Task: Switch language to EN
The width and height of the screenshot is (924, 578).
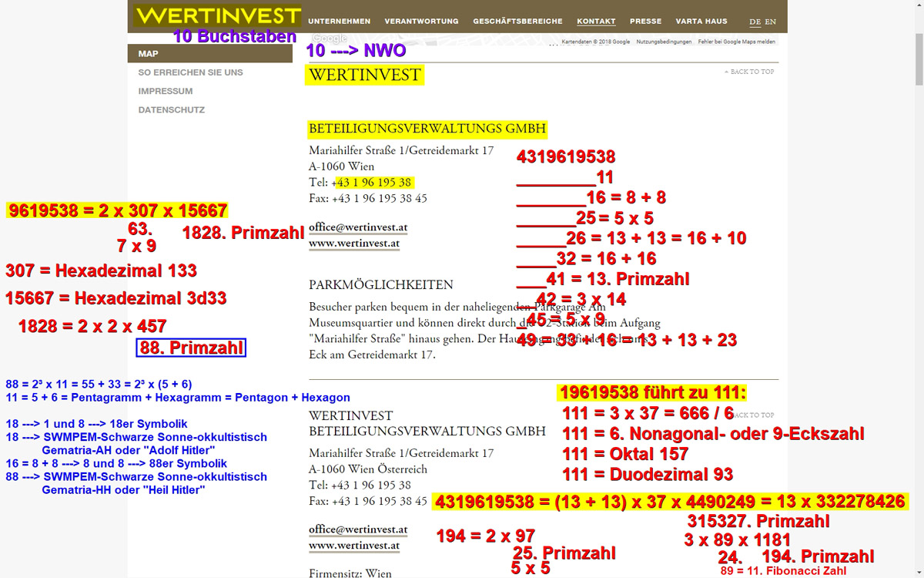Action: tap(770, 22)
